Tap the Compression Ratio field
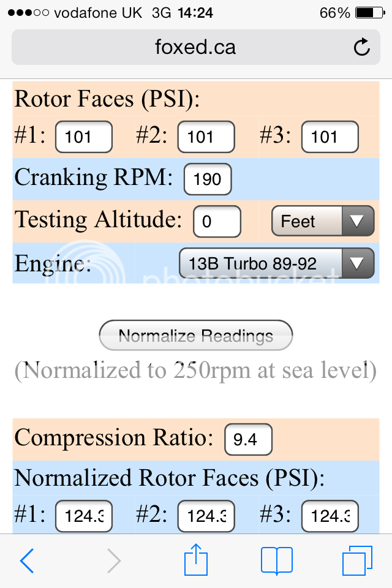The height and width of the screenshot is (588, 392). [248, 439]
